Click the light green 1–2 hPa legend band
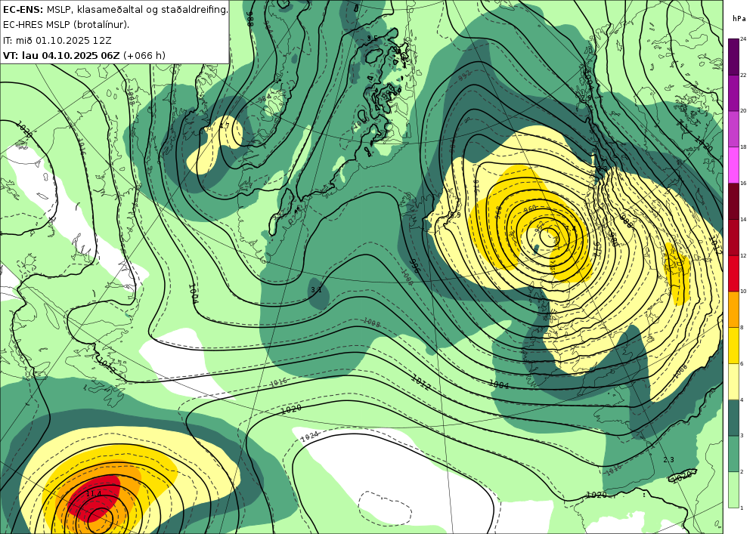This screenshot has width=756, height=534. click(733, 489)
